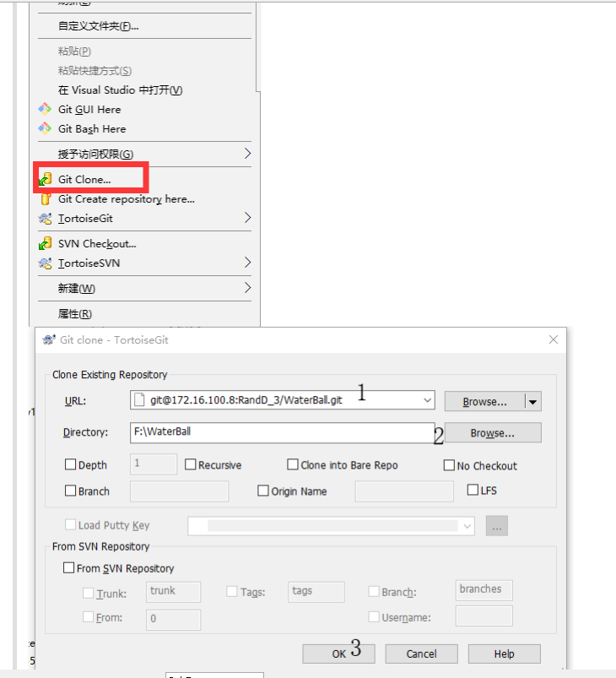Click the TortoiseSVN turtle icon
Viewport: 616px width, 678px height.
tap(46, 263)
